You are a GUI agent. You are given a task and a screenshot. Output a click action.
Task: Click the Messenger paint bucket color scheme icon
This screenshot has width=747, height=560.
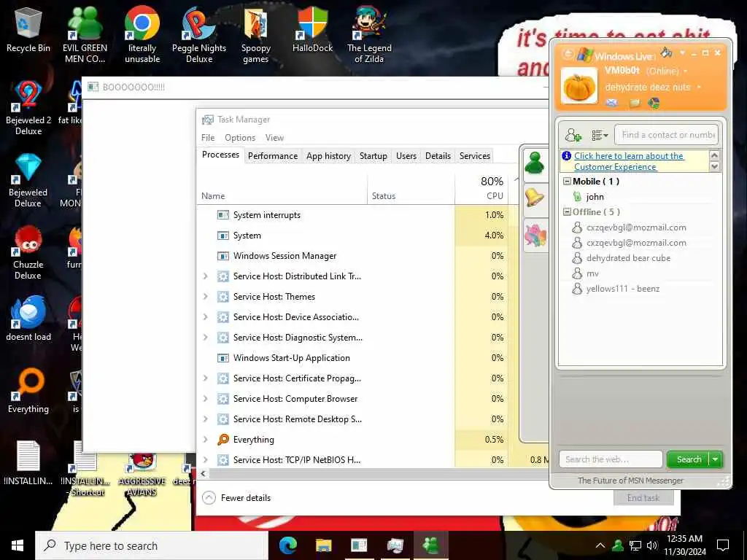point(666,52)
